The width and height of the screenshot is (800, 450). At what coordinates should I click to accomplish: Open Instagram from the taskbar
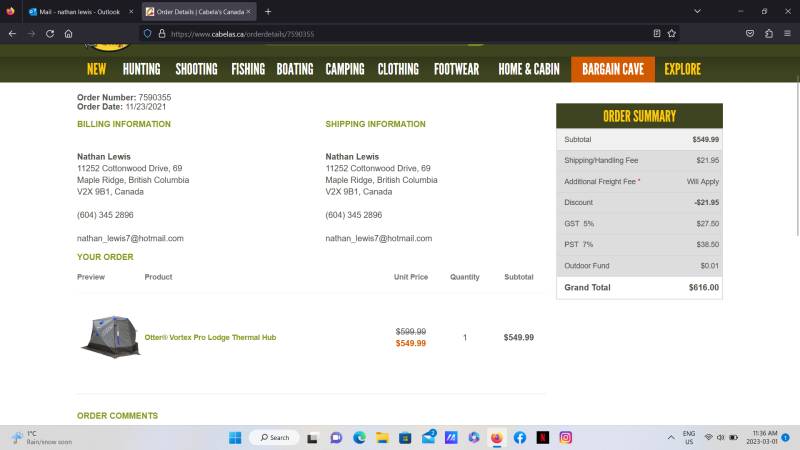click(566, 438)
